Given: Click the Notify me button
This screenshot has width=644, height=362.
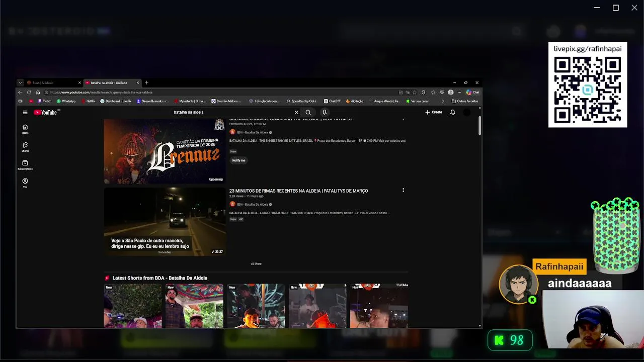Looking at the screenshot, I should (239, 160).
